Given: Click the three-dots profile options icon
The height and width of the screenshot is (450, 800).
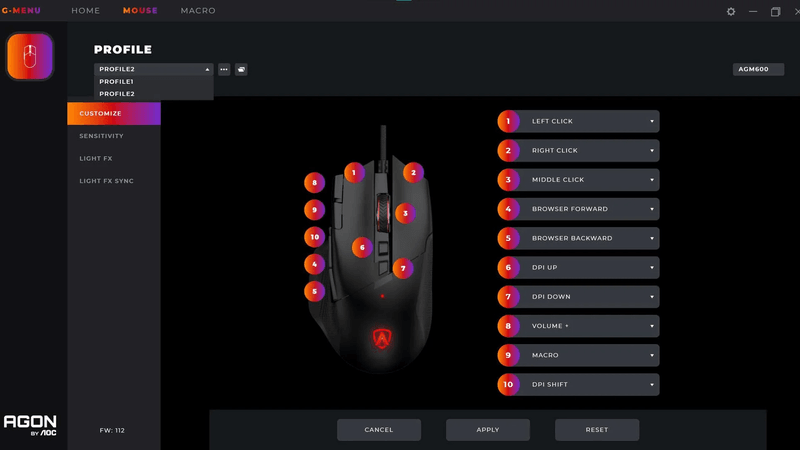Looking at the screenshot, I should [224, 70].
